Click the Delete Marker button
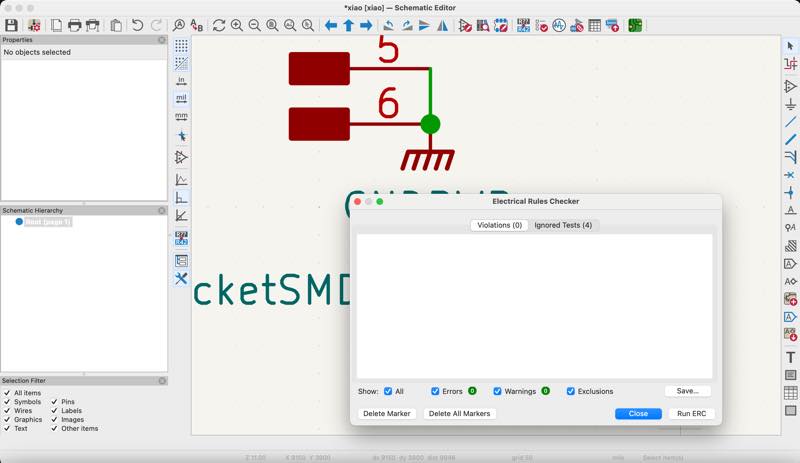This screenshot has width=800, height=463. click(x=387, y=413)
